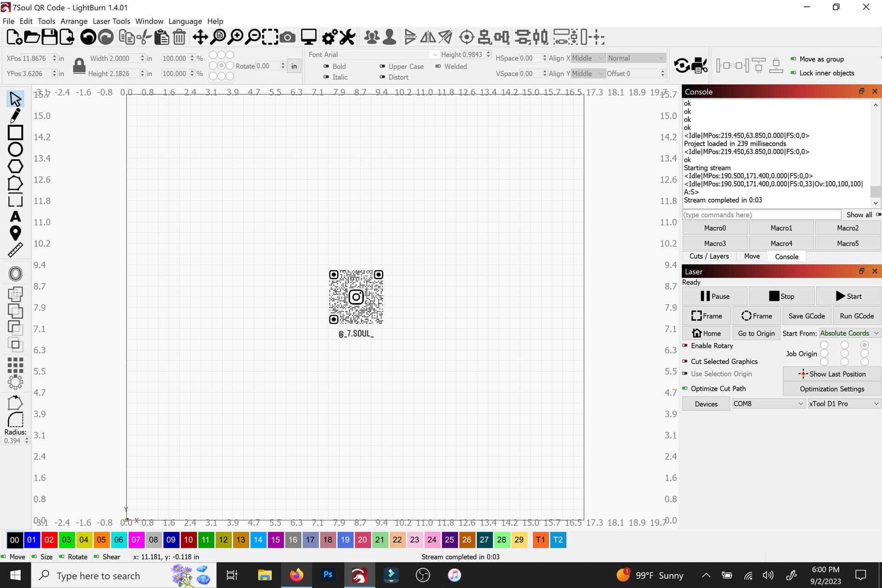This screenshot has width=882, height=588.
Task: Expand the Font Arial dropdown
Action: pyautogui.click(x=380, y=54)
